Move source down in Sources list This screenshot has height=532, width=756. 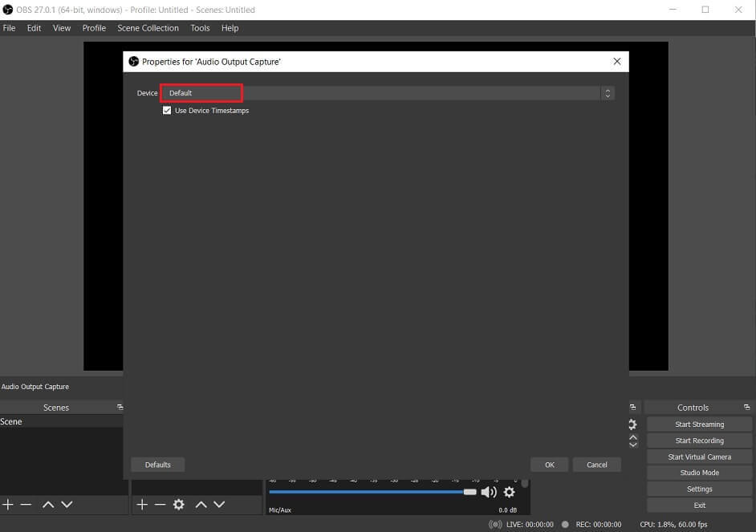coord(219,505)
